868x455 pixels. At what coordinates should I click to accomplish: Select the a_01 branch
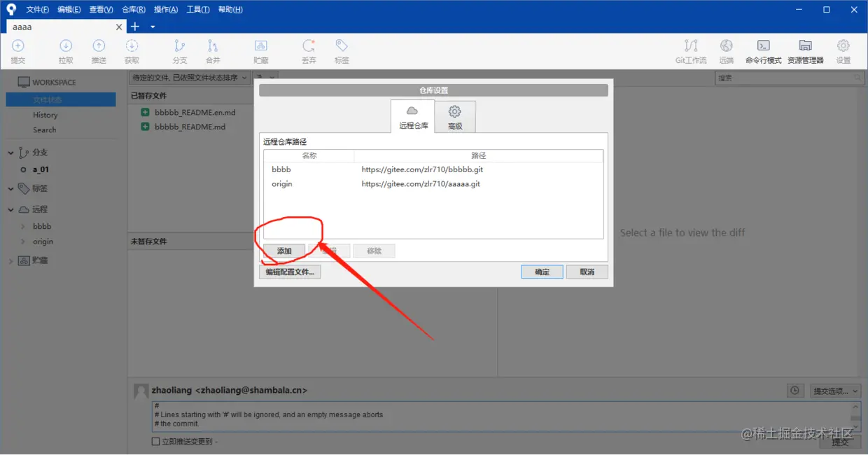click(41, 169)
